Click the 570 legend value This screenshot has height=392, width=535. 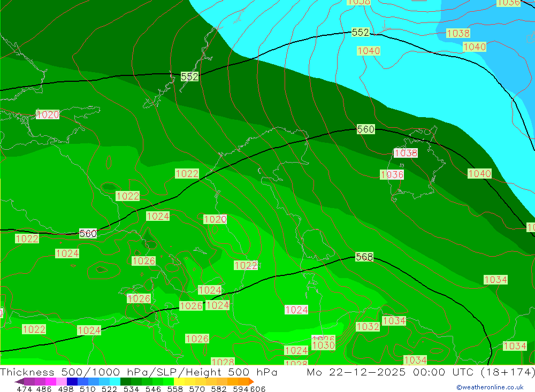click(x=197, y=389)
